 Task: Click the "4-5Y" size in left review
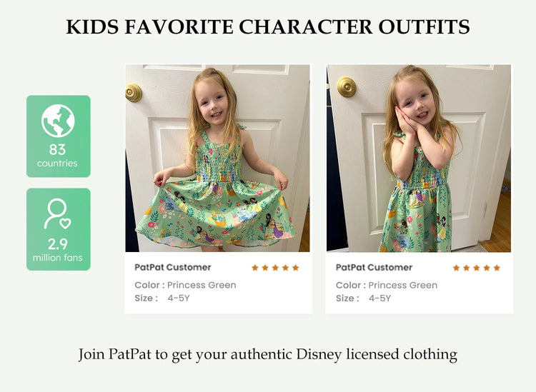(x=179, y=298)
